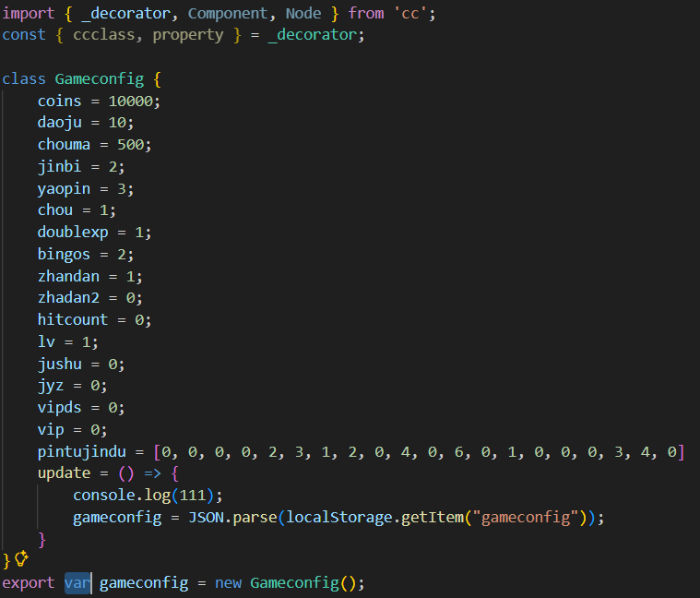700x598 pixels.
Task: Click 'Gameconfig()' constructor call on last line
Action: [x=303, y=583]
